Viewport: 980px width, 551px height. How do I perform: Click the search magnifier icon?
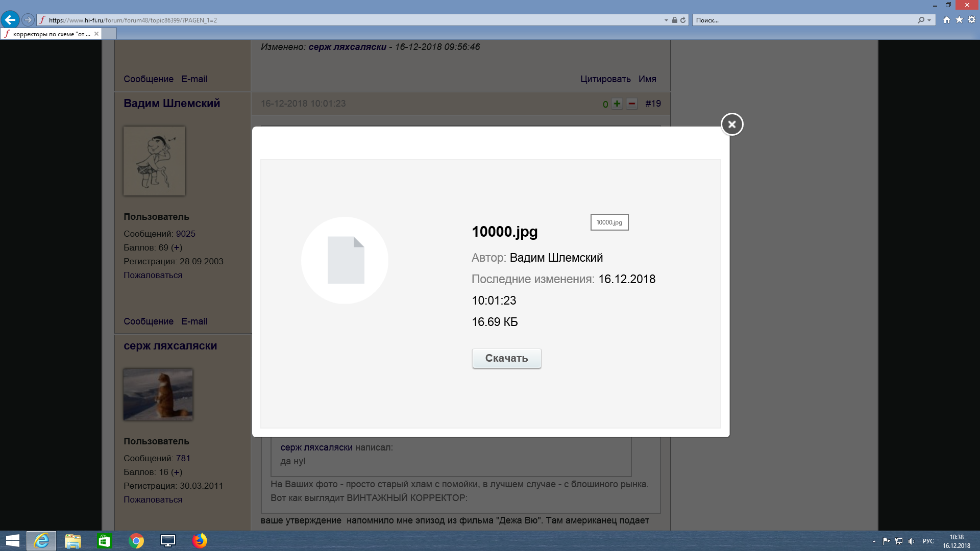(921, 20)
